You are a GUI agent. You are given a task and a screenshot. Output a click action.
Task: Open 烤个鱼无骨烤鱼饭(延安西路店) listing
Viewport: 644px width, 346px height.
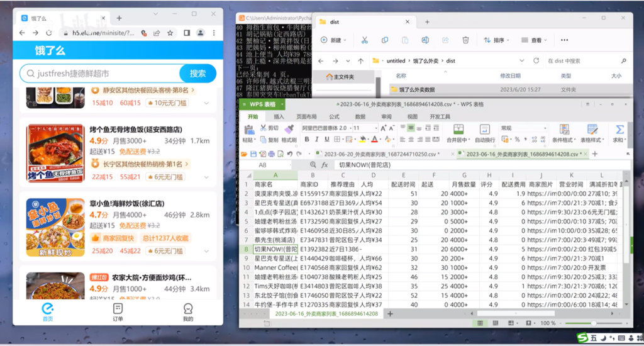(118, 152)
